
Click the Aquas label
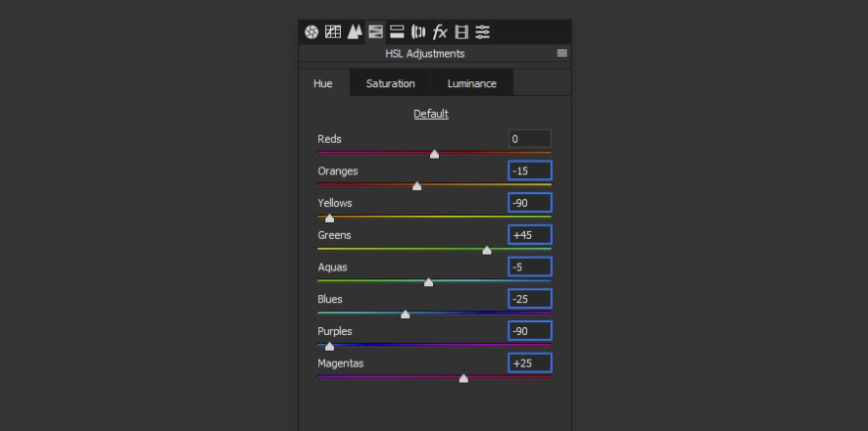tap(332, 268)
